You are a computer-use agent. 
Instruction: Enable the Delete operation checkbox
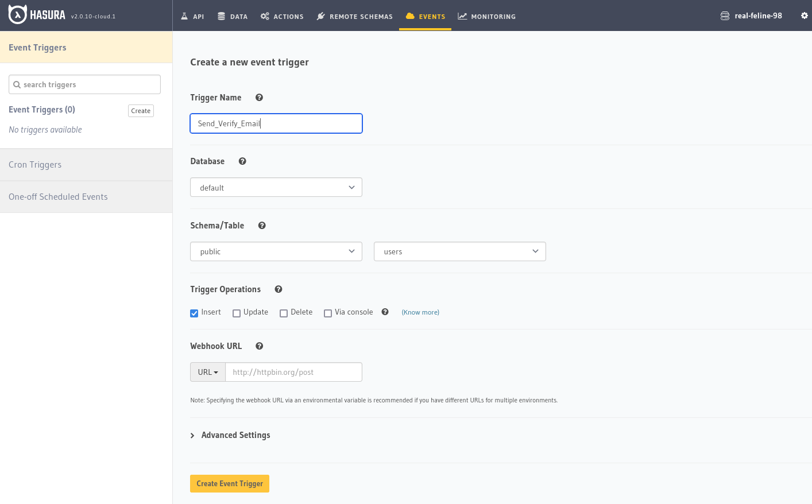tap(284, 313)
